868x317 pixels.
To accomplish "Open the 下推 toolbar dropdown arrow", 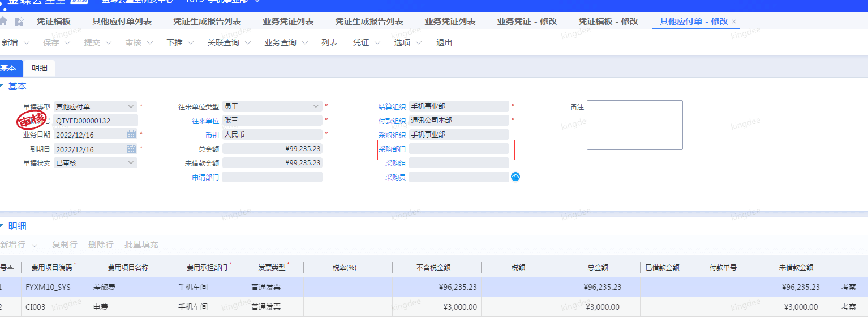I will pyautogui.click(x=191, y=43).
